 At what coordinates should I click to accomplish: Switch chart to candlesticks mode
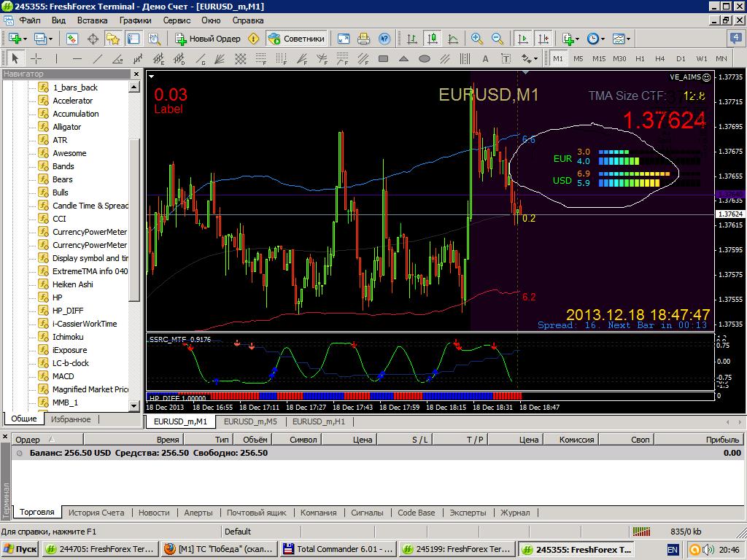[433, 39]
